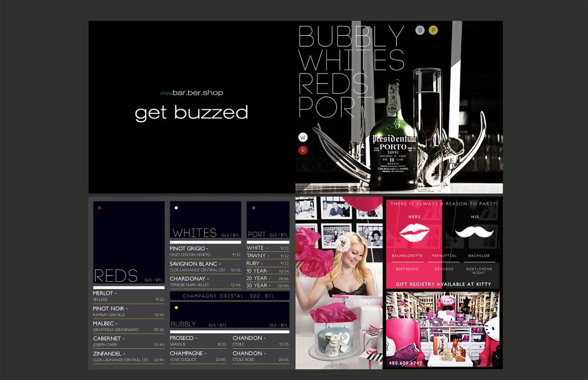Click the pink lips icon under HERS

click(415, 233)
